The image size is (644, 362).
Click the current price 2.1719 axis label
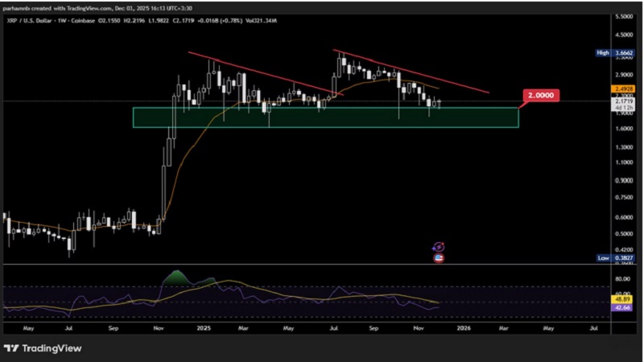624,101
